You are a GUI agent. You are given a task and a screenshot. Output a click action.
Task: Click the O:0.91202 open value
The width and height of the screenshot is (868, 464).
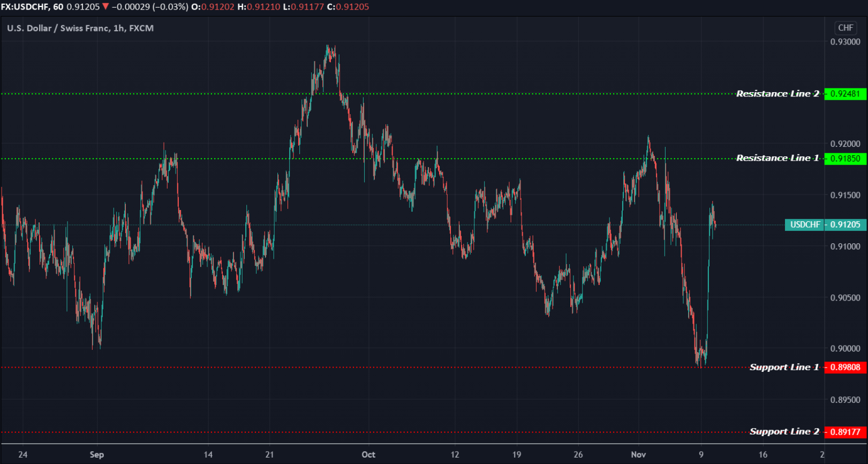(x=213, y=7)
